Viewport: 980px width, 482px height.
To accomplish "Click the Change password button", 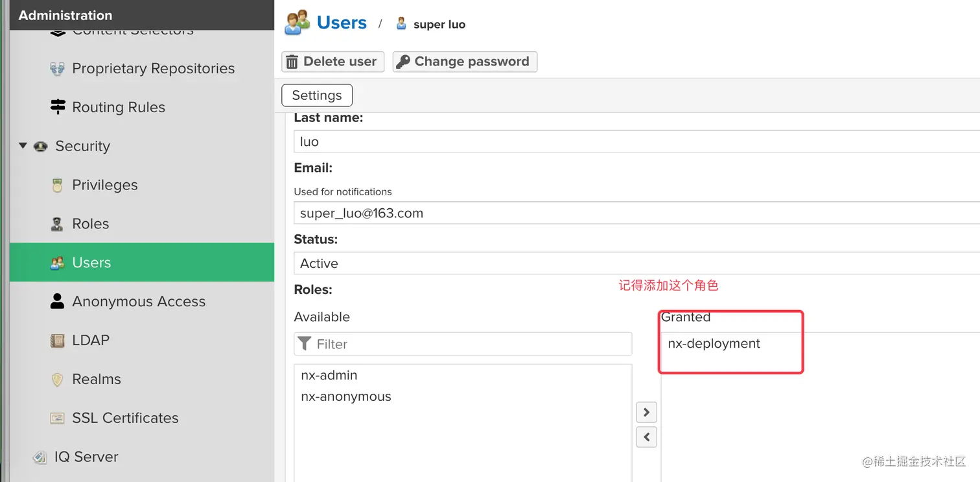I will click(465, 62).
